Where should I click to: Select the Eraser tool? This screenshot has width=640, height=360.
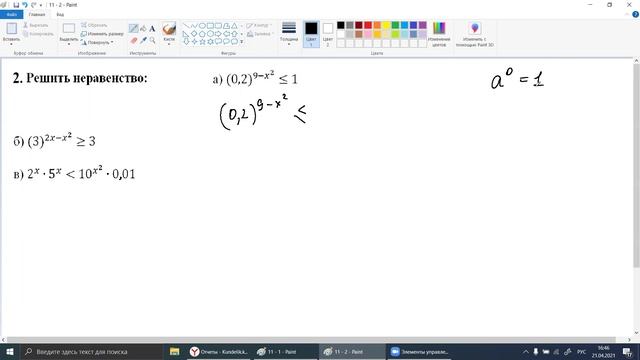133,40
